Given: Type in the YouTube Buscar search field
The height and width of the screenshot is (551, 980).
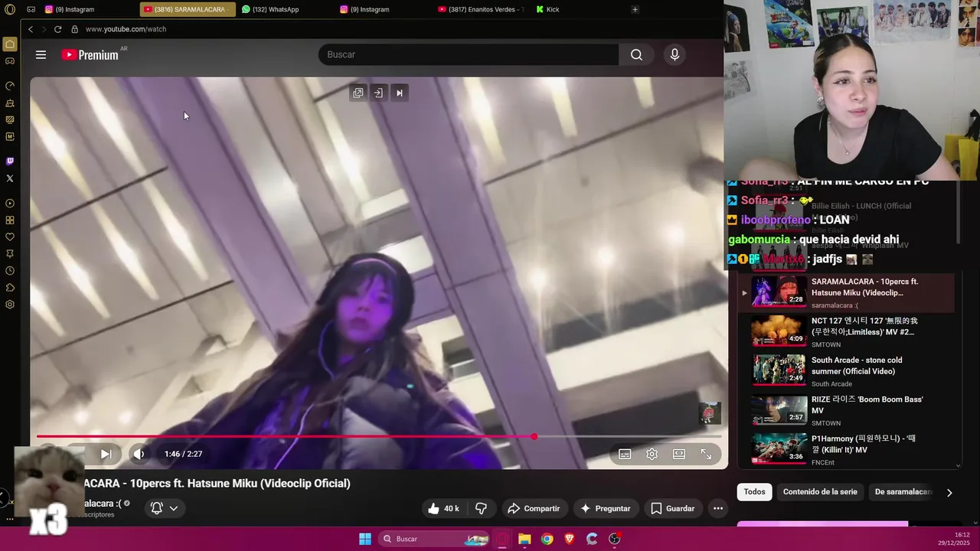Looking at the screenshot, I should click(x=468, y=54).
